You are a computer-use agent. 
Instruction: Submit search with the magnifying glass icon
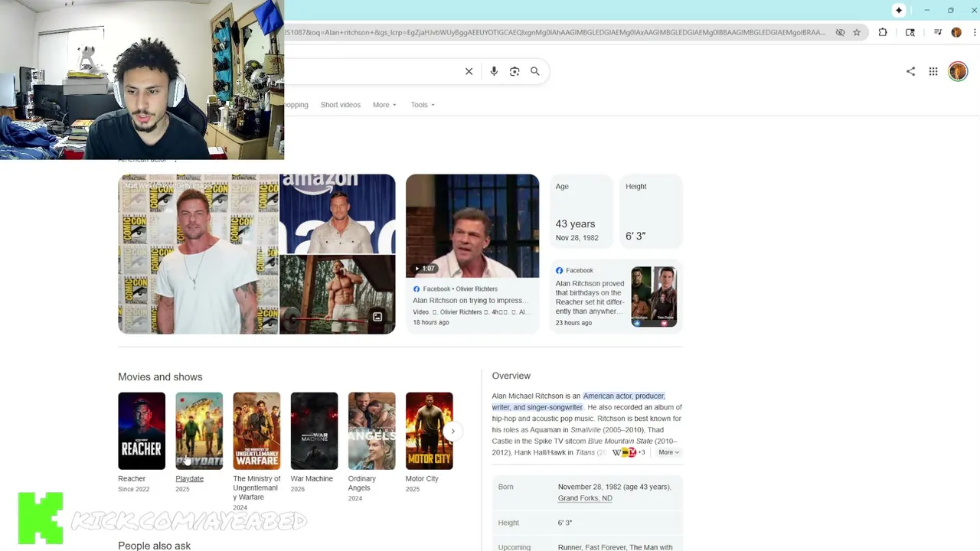click(535, 71)
